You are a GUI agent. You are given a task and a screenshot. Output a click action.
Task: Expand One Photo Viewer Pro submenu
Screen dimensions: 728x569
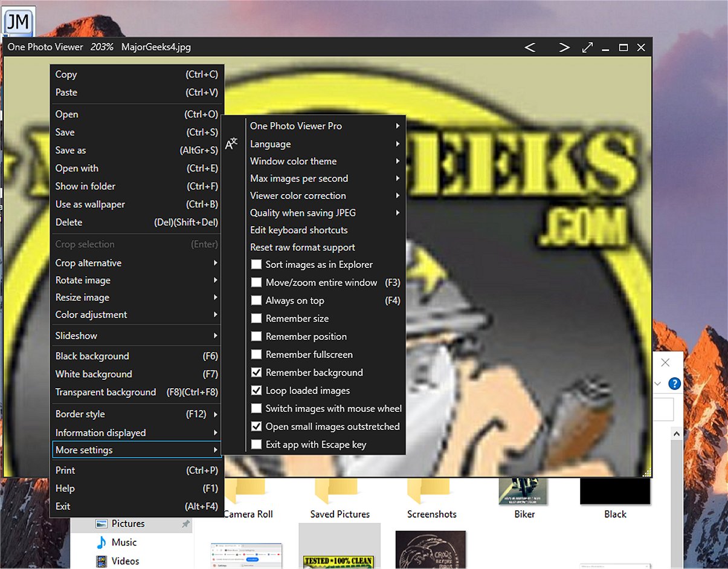coord(325,126)
